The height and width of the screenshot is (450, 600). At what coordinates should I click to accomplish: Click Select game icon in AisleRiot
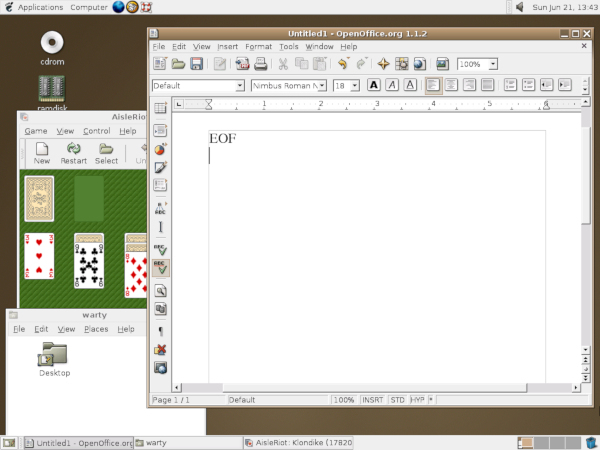click(106, 153)
